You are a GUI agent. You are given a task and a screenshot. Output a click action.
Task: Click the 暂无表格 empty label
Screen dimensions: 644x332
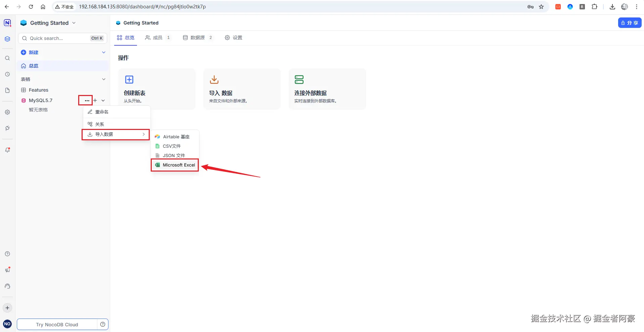38,110
